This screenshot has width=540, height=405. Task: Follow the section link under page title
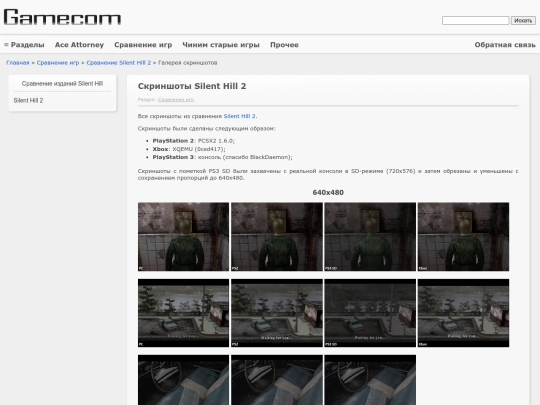[x=176, y=100]
